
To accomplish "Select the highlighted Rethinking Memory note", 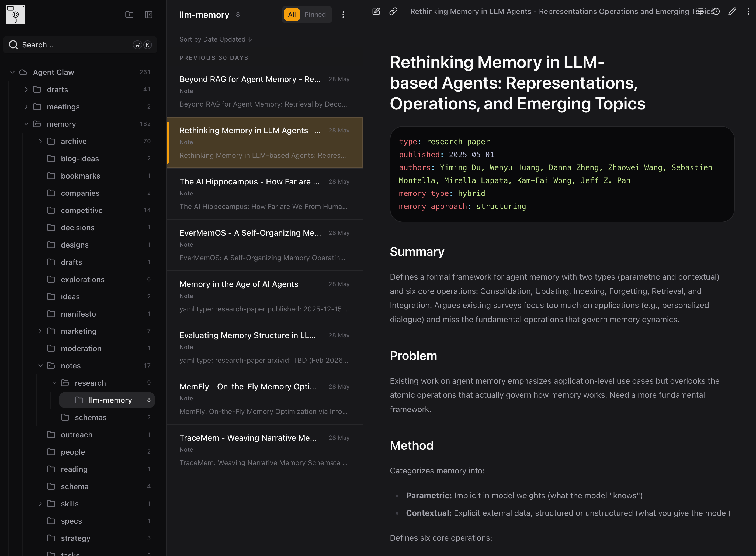I will click(x=264, y=143).
